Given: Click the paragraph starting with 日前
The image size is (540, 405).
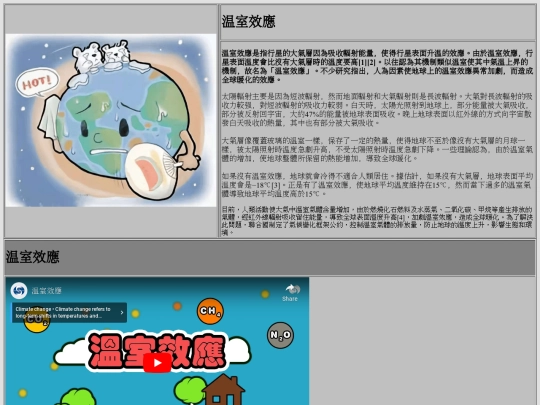Looking at the screenshot, I should (x=377, y=221).
